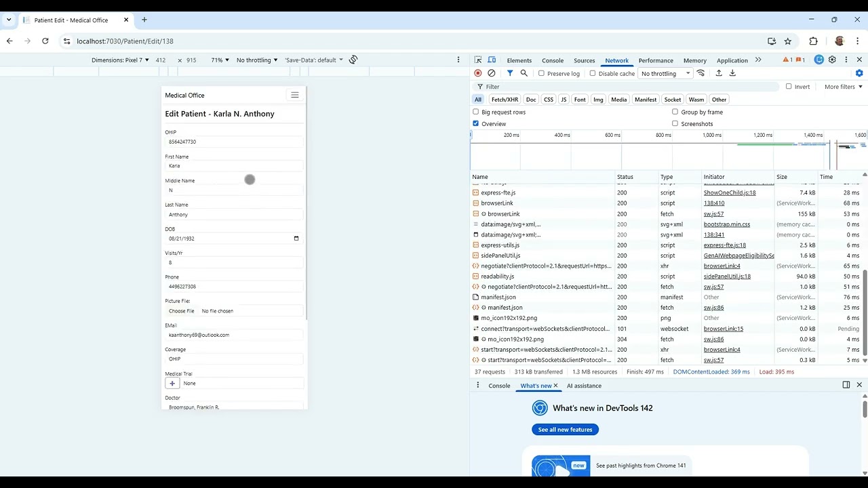Expand More filters dropdown
The image size is (868, 488).
coord(844,87)
